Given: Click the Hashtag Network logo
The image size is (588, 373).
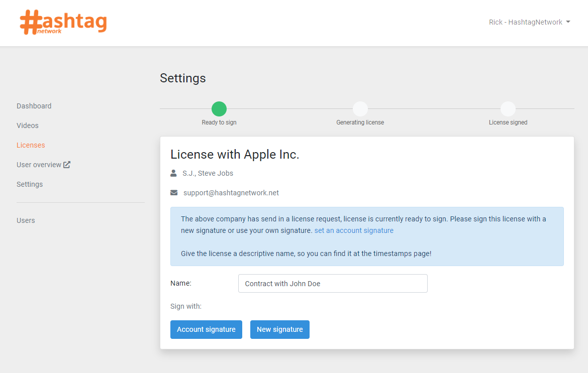Looking at the screenshot, I should click(x=63, y=22).
